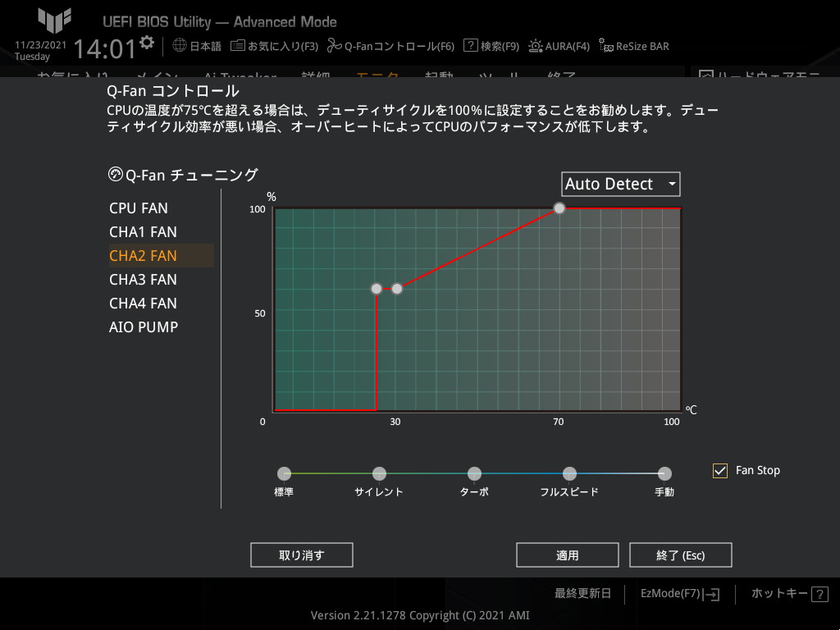Click the 日本語 language label
The image size is (840, 630).
(x=206, y=47)
